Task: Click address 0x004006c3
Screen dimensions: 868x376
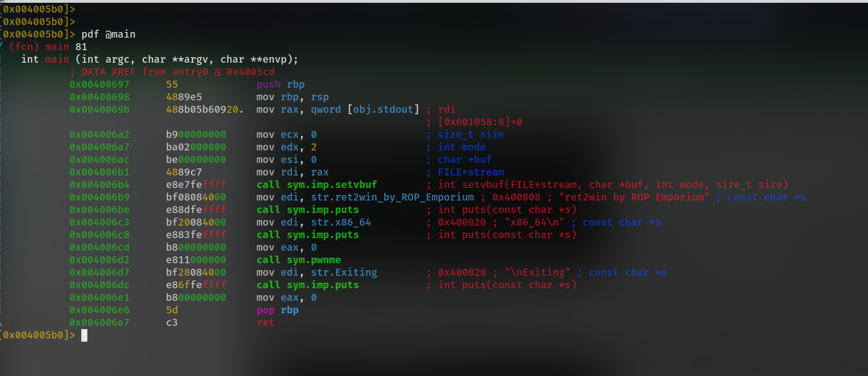Action: (99, 222)
